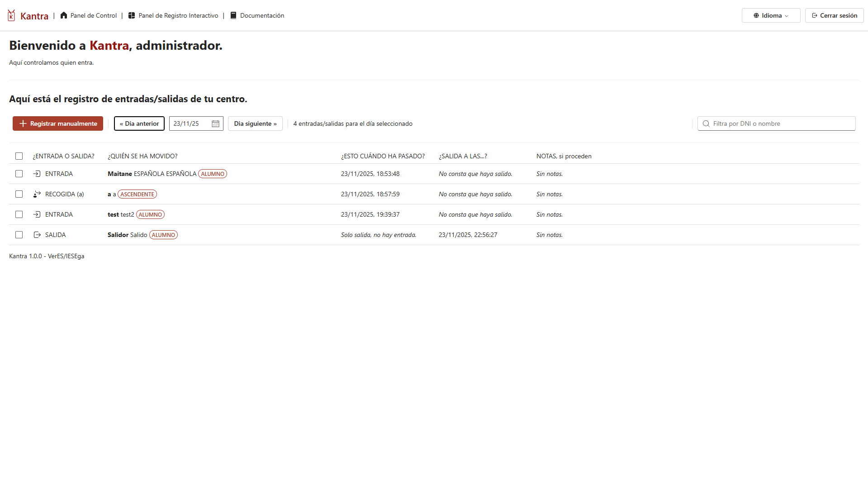Click the recogida icon in the ascendente row

click(37, 194)
